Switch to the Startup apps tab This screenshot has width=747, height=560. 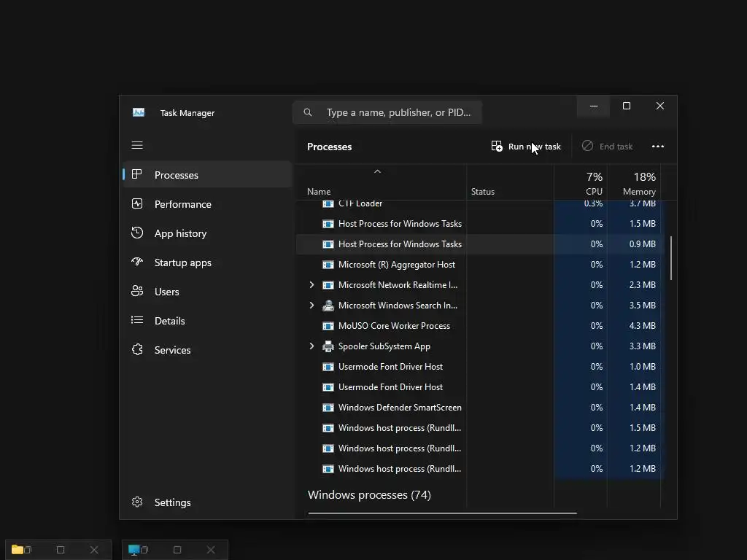(x=207, y=262)
